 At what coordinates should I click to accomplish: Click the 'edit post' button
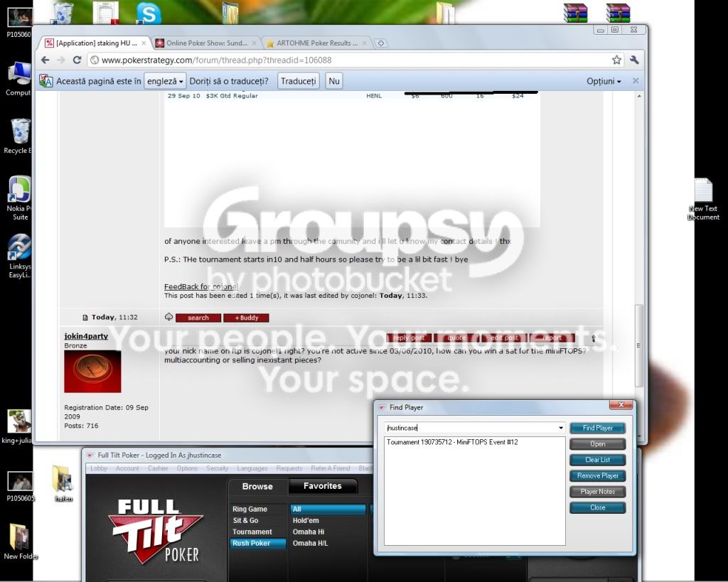(x=504, y=338)
